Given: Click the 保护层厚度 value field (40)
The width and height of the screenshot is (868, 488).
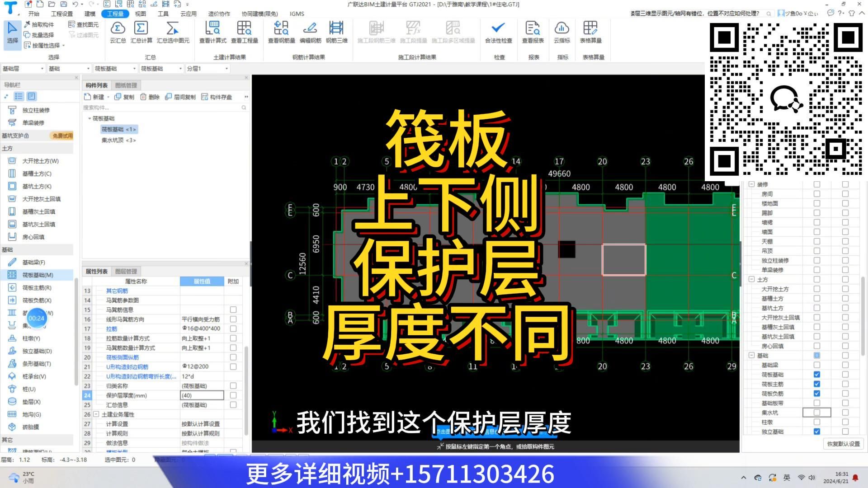Looking at the screenshot, I should tap(202, 395).
